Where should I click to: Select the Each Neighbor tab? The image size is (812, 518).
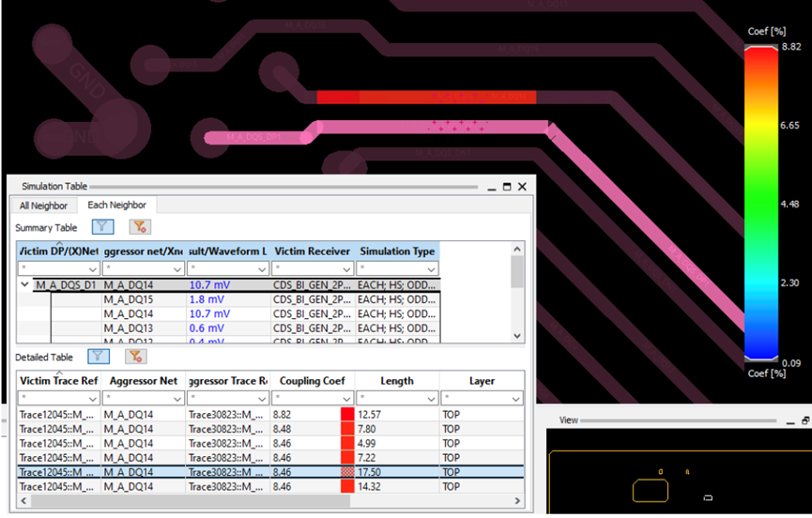click(x=117, y=205)
